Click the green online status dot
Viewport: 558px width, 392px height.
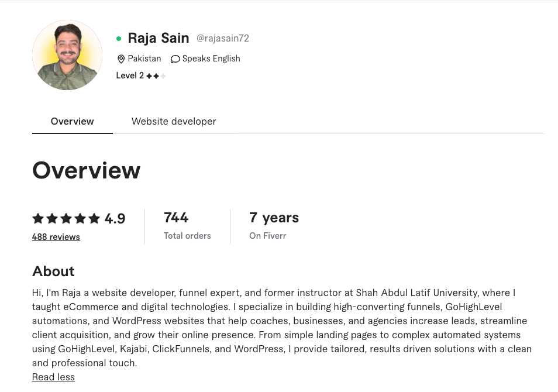click(x=118, y=37)
